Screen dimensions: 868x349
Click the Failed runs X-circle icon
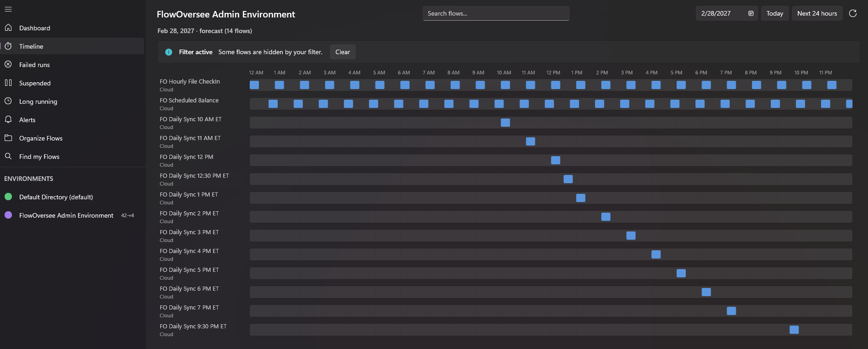[8, 65]
